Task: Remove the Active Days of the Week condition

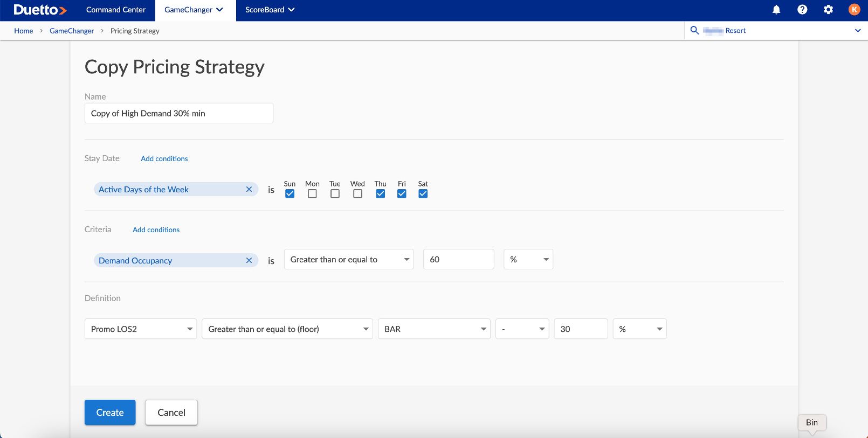Action: click(x=249, y=190)
